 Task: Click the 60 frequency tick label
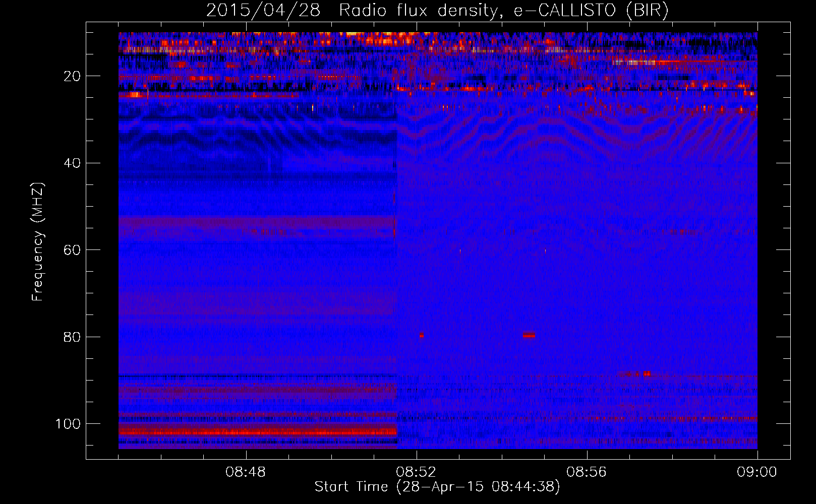point(72,250)
